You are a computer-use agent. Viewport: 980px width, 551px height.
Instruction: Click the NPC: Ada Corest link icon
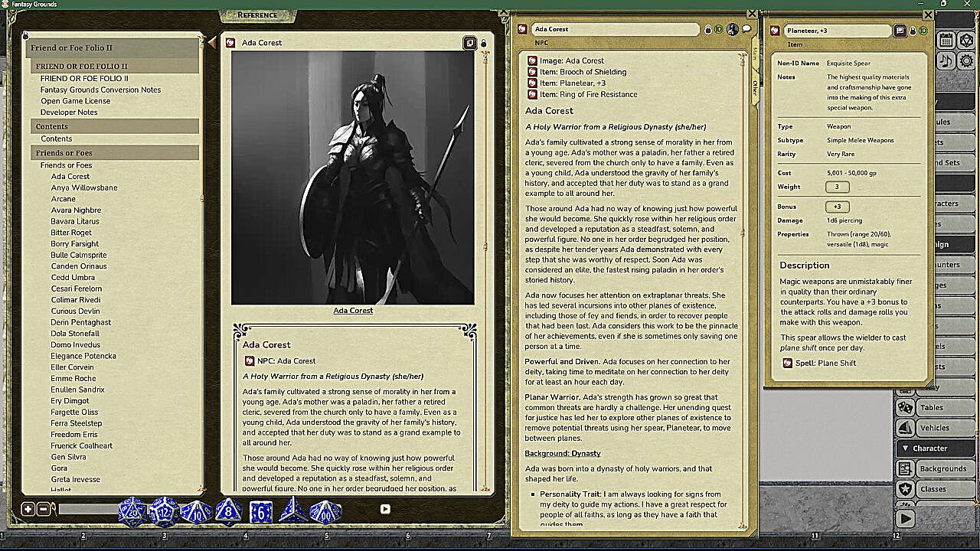click(250, 360)
